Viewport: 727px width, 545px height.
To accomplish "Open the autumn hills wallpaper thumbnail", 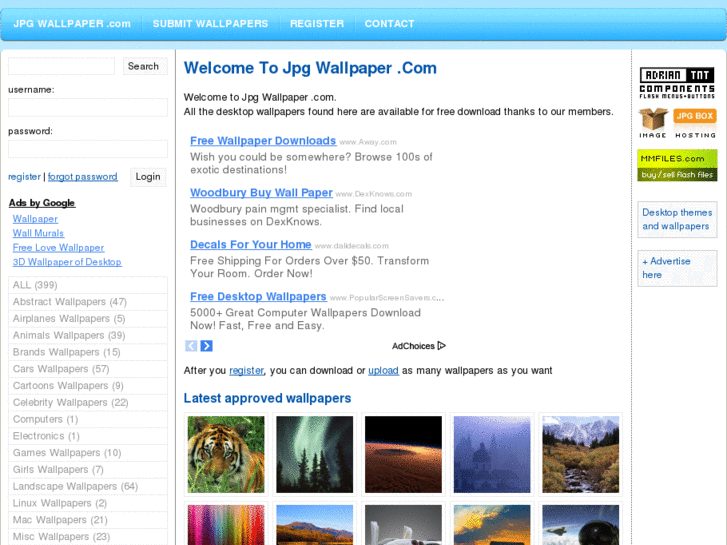I will (314, 525).
